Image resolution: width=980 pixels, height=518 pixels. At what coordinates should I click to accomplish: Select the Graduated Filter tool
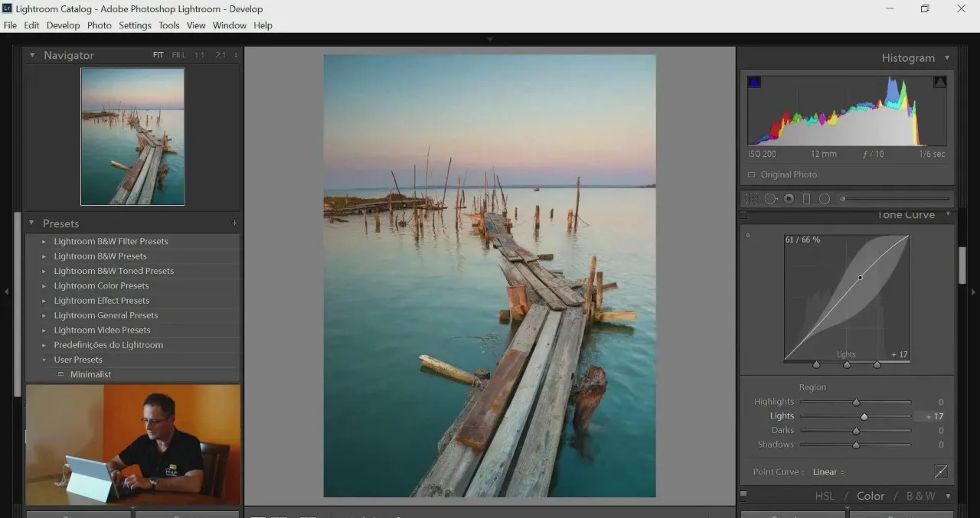pyautogui.click(x=806, y=199)
